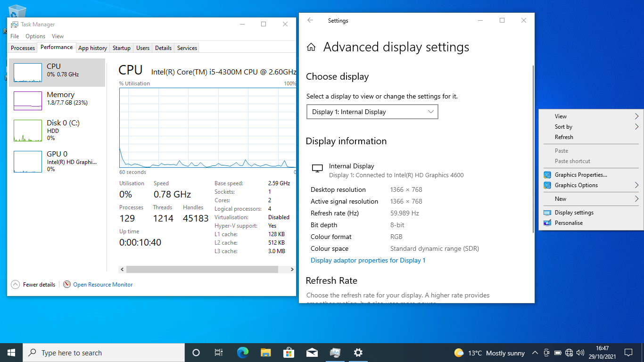Switch to the App history tab
The width and height of the screenshot is (644, 362).
[x=92, y=48]
